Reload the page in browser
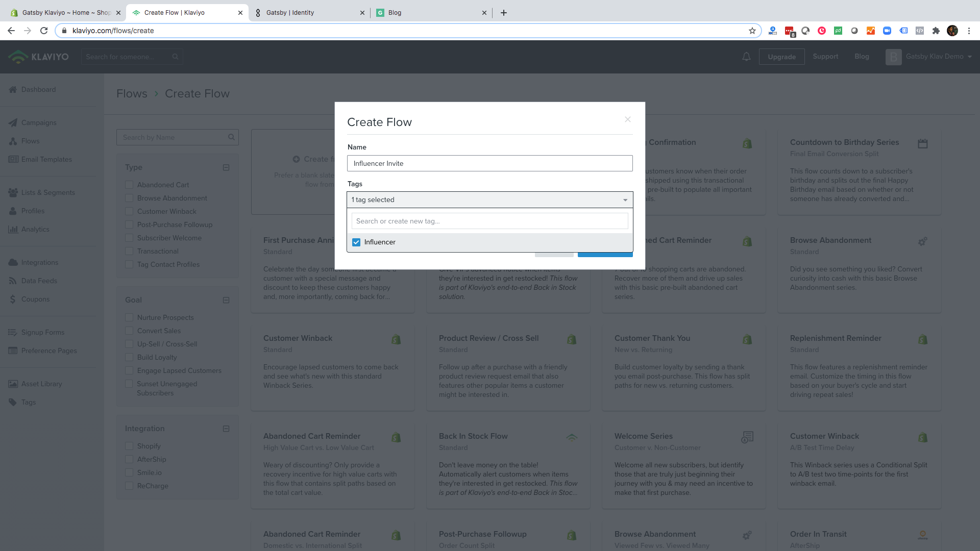 coord(44,31)
